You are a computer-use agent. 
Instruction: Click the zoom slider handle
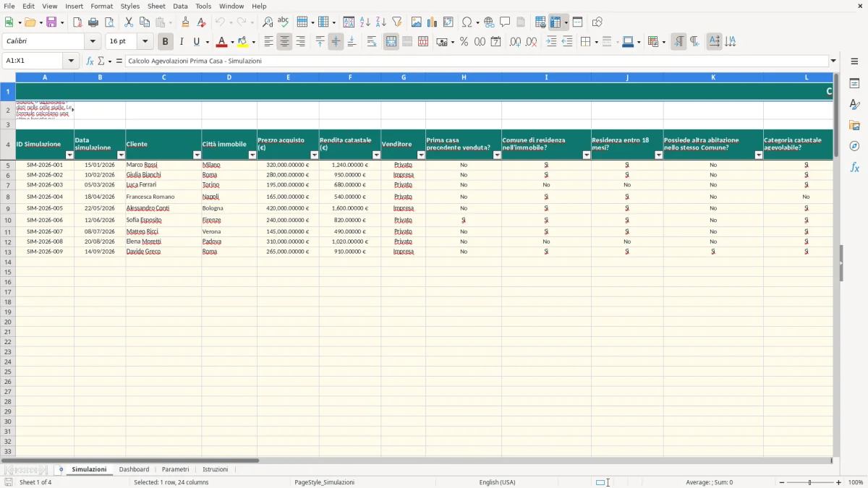(809, 482)
